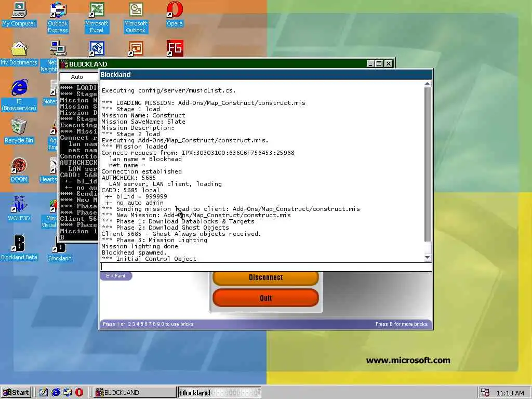
Task: Click '*** Initial Control Object' console line
Action: (149, 259)
